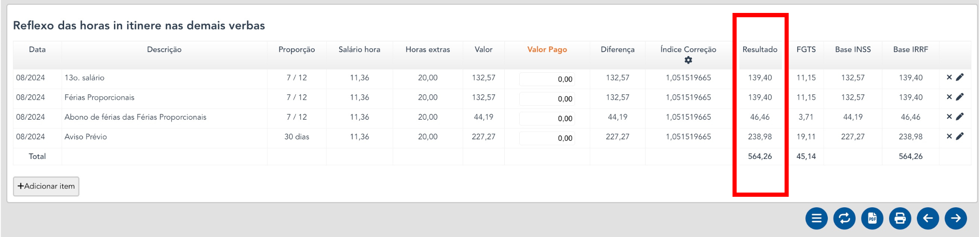Delete the Aviso Prévio row
The height and width of the screenshot is (237, 980).
pyautogui.click(x=949, y=136)
